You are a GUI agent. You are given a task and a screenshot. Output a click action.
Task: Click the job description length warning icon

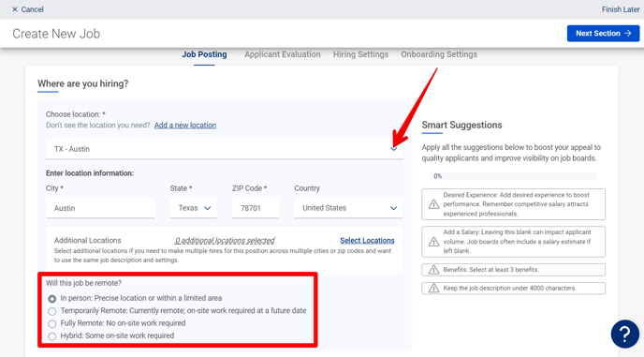click(433, 289)
